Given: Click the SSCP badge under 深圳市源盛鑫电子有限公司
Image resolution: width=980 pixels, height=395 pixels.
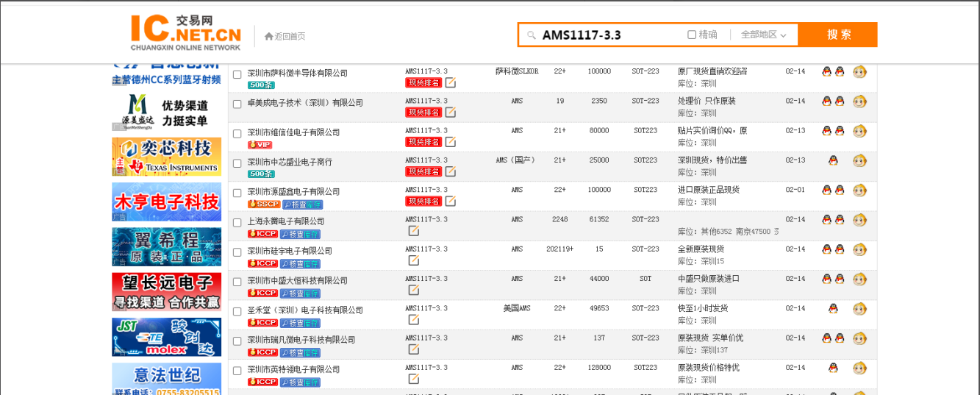Looking at the screenshot, I should coord(263,204).
